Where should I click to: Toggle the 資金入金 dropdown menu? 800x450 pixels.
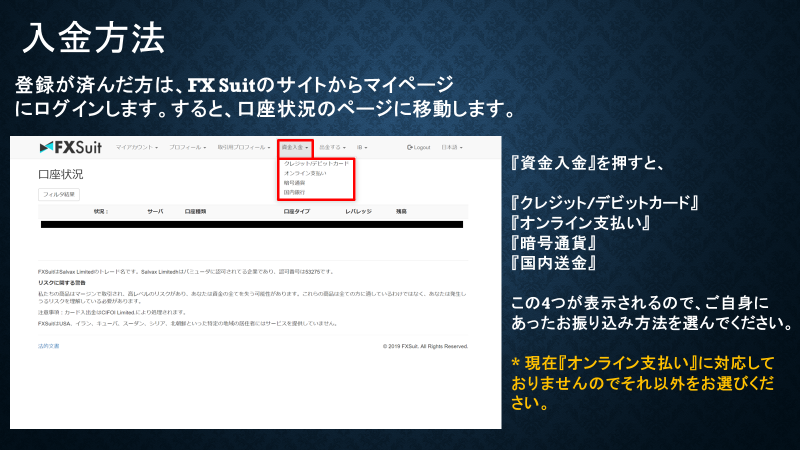click(x=295, y=148)
